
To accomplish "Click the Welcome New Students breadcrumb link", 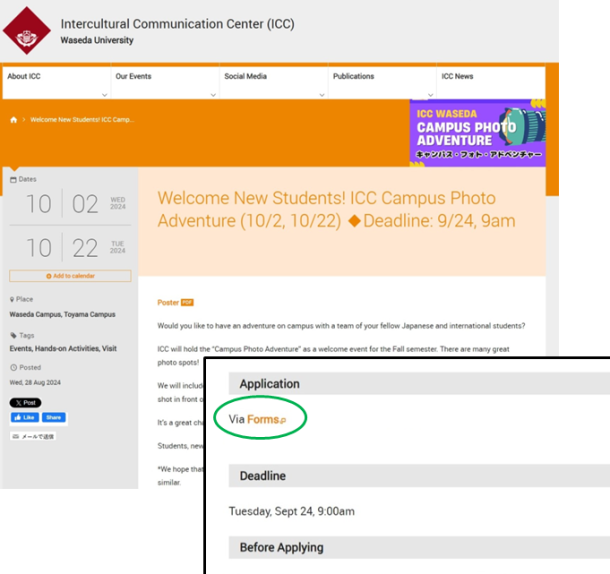I will (x=82, y=120).
